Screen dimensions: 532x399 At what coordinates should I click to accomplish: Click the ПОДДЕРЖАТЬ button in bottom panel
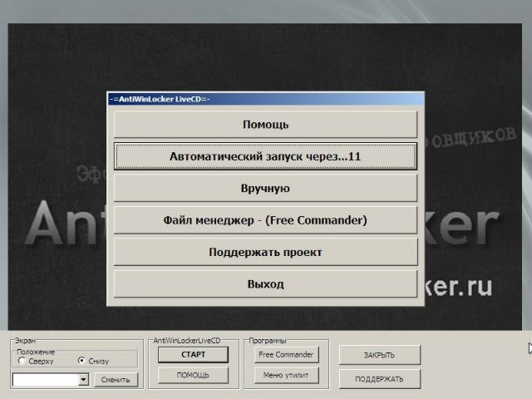tap(379, 379)
